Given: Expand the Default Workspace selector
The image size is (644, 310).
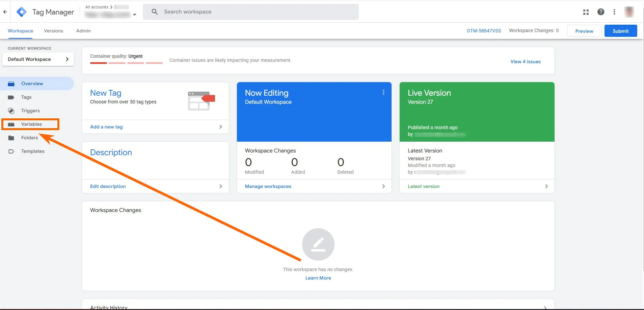Looking at the screenshot, I should pyautogui.click(x=38, y=59).
